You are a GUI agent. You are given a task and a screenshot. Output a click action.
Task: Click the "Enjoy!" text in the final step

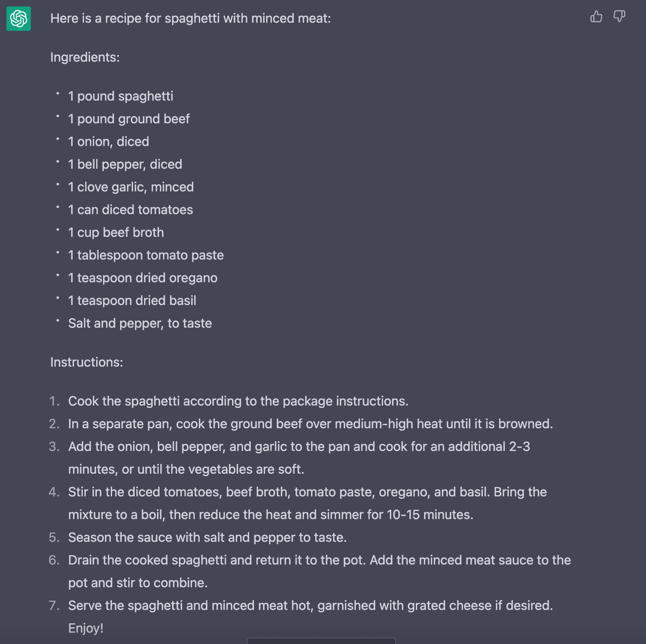click(x=86, y=628)
